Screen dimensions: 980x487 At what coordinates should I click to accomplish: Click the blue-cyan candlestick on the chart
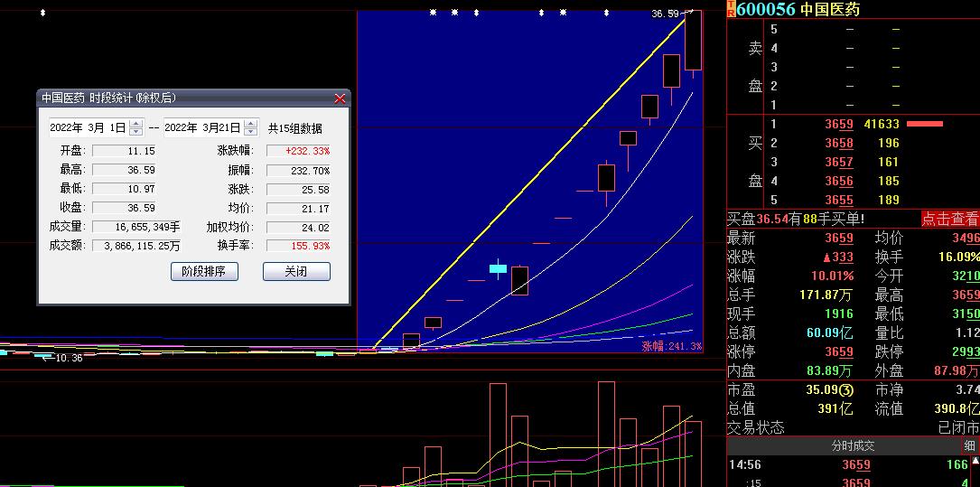[x=498, y=268]
